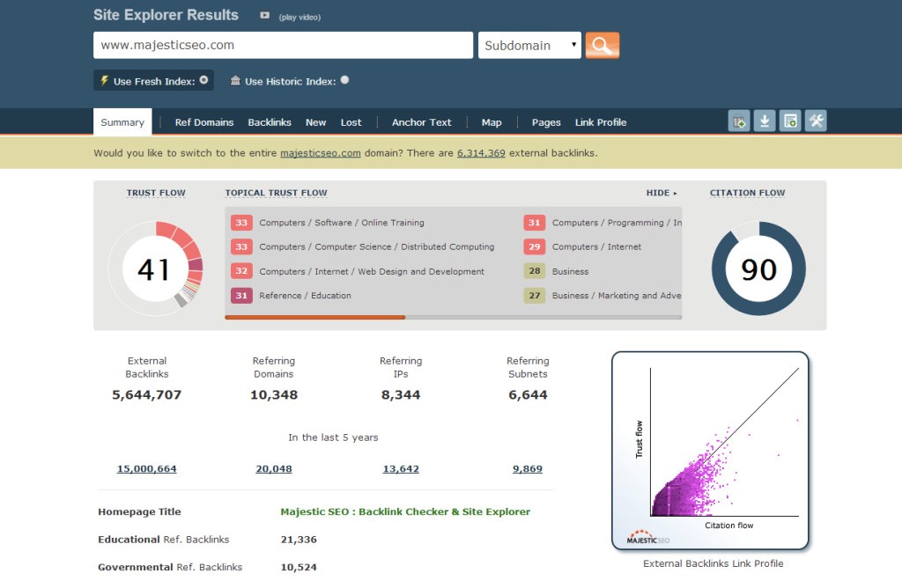Click the 8,344 referring IPs value
The width and height of the screenshot is (902, 588).
click(401, 395)
